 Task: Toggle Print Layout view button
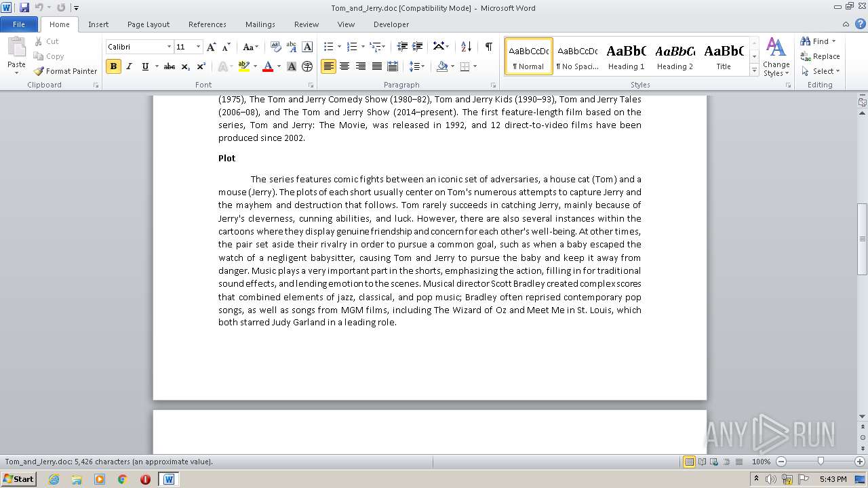(690, 462)
